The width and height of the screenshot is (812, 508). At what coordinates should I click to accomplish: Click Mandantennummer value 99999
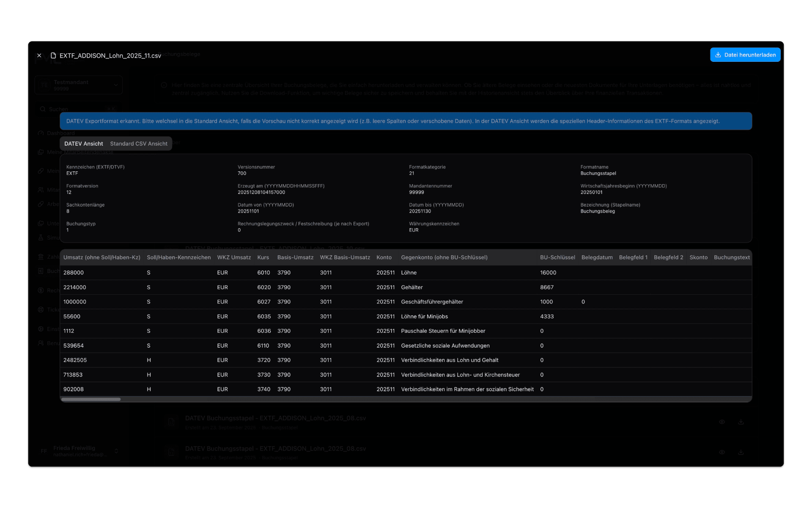[417, 192]
